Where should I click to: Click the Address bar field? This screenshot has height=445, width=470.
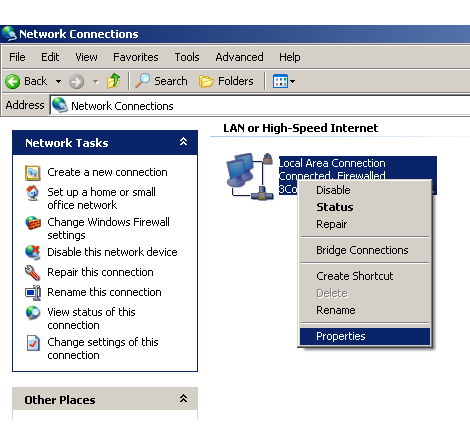click(x=260, y=105)
